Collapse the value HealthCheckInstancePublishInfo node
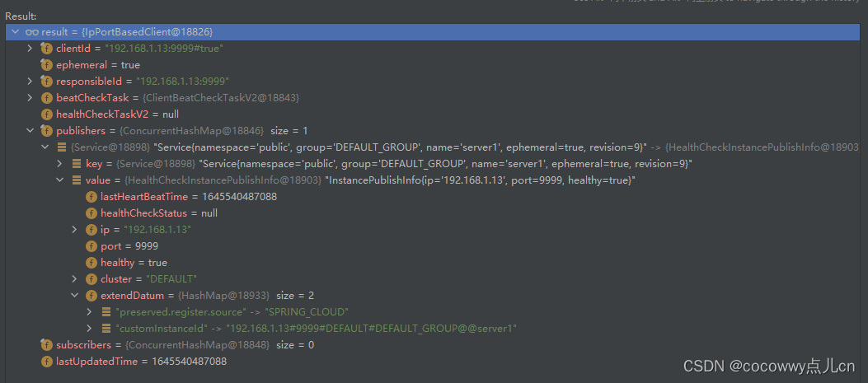The image size is (868, 383). 60,180
